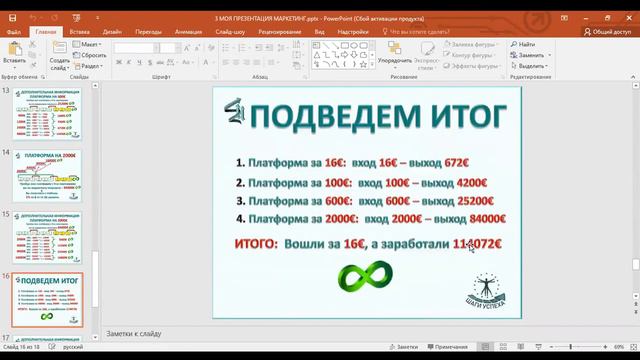Collapse the ribbon with the chevron arrow

[633, 77]
